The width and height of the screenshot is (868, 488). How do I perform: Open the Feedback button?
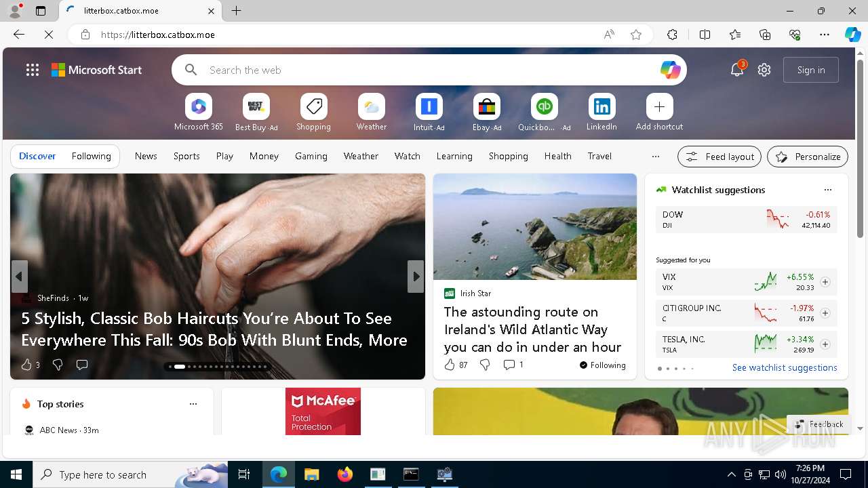pos(818,424)
